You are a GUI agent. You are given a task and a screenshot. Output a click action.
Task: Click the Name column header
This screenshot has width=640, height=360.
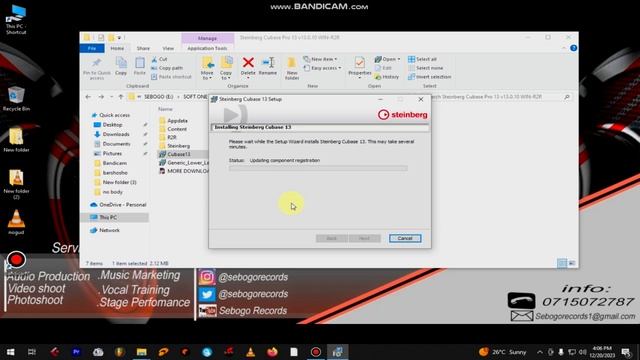[x=165, y=109]
